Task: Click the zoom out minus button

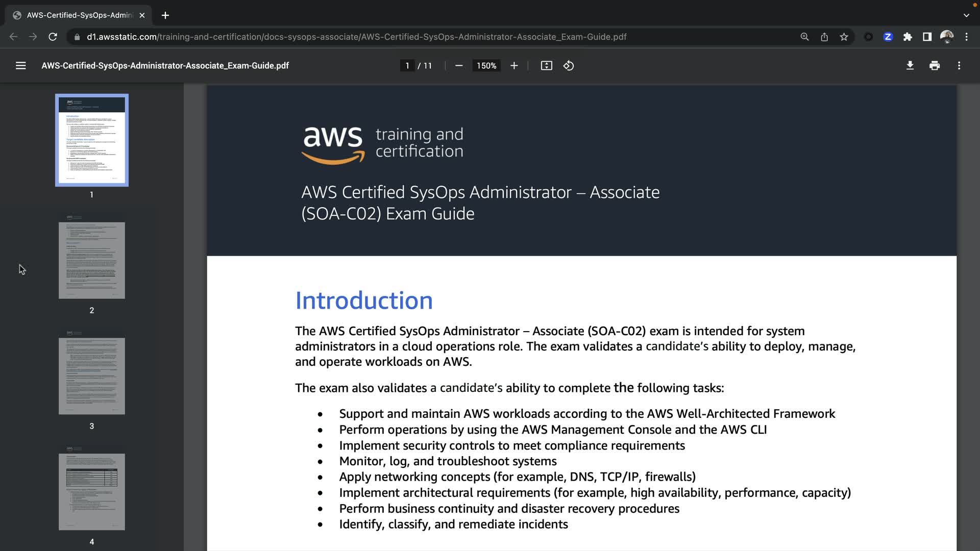Action: 458,66
